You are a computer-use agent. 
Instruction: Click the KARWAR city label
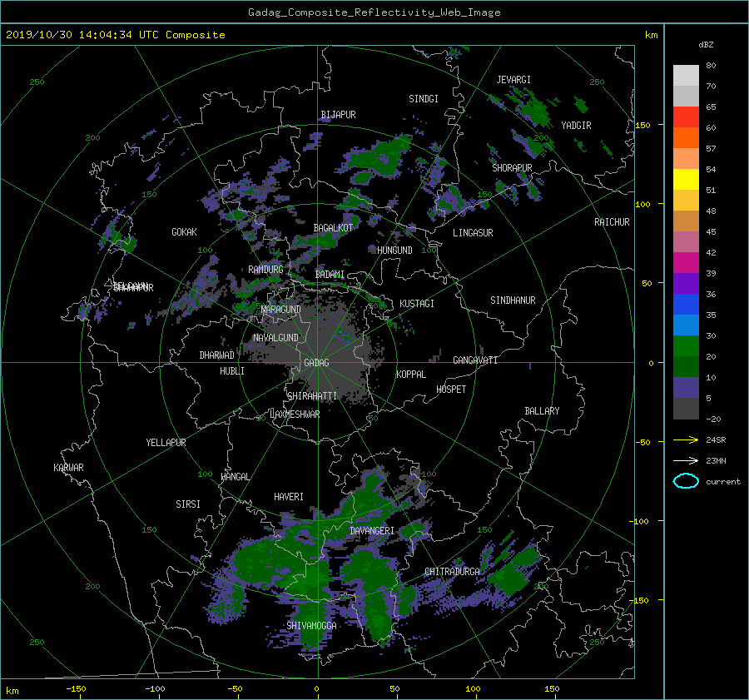coord(68,468)
